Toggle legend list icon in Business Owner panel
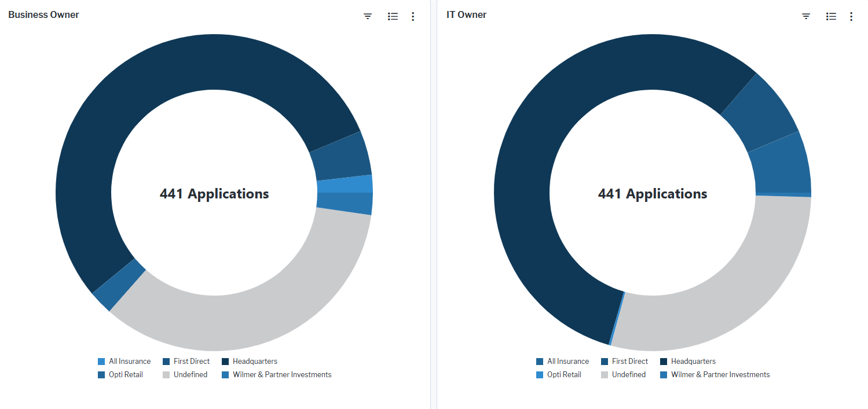This screenshot has height=409, width=868. point(393,16)
